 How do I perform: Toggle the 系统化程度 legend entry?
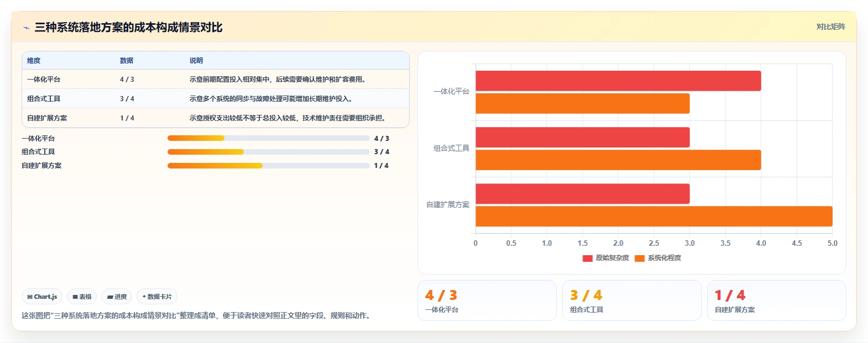pos(658,258)
